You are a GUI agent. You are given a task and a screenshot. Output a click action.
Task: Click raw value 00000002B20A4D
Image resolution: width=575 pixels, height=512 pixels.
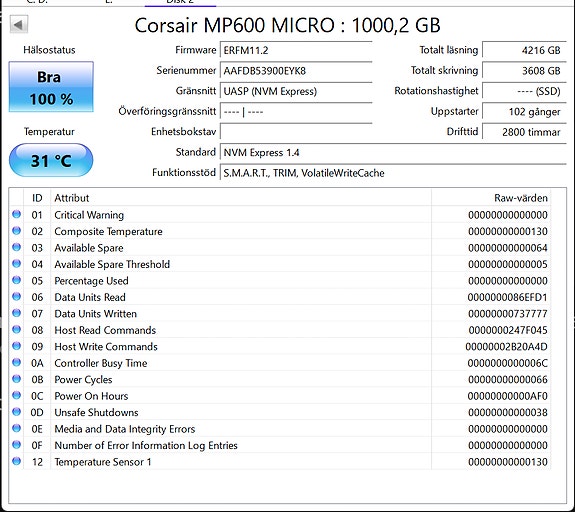point(506,347)
